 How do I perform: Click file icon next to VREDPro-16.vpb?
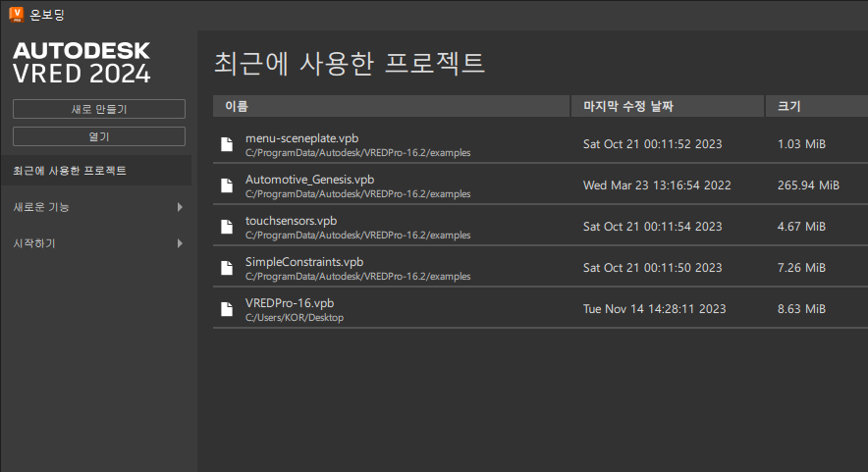(x=227, y=309)
